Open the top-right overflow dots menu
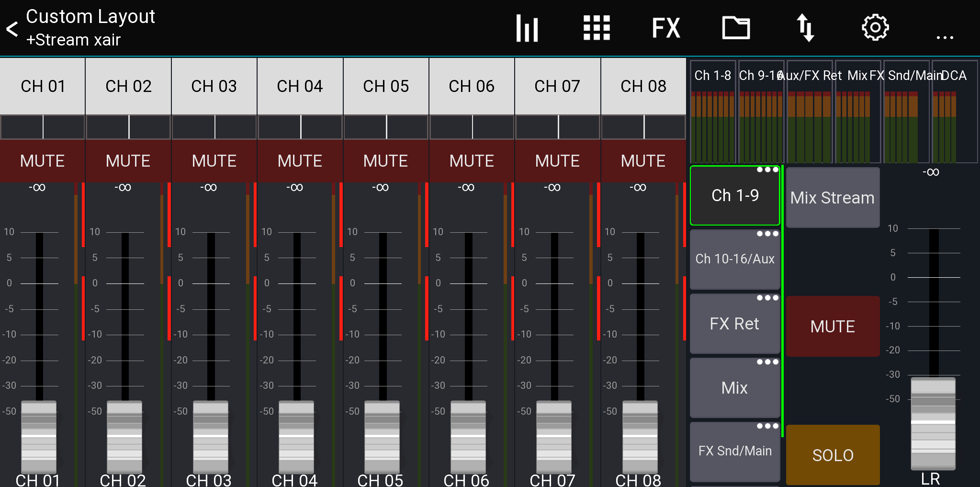The height and width of the screenshot is (487, 980). (945, 37)
